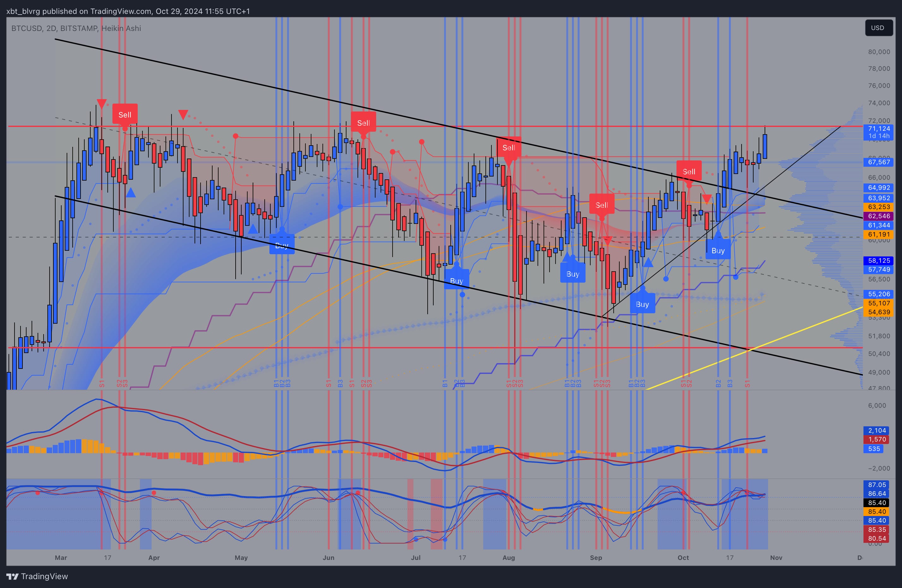Click the 67,567 blue price label
Image resolution: width=902 pixels, height=588 pixels.
pyautogui.click(x=878, y=162)
